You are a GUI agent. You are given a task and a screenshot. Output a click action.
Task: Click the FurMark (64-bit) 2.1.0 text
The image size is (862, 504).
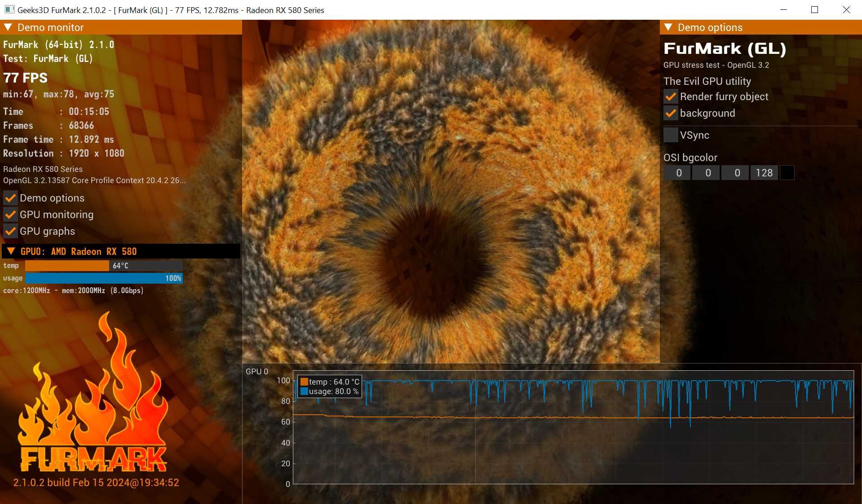(59, 45)
